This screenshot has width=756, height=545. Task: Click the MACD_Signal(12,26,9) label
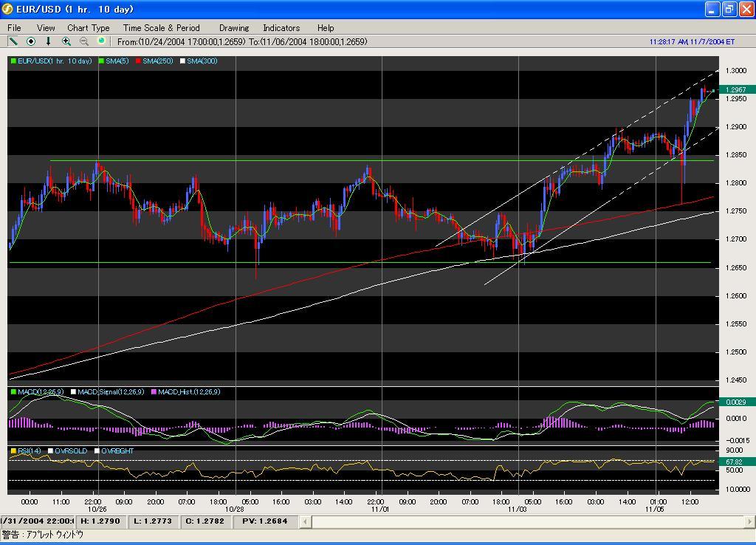click(x=111, y=392)
